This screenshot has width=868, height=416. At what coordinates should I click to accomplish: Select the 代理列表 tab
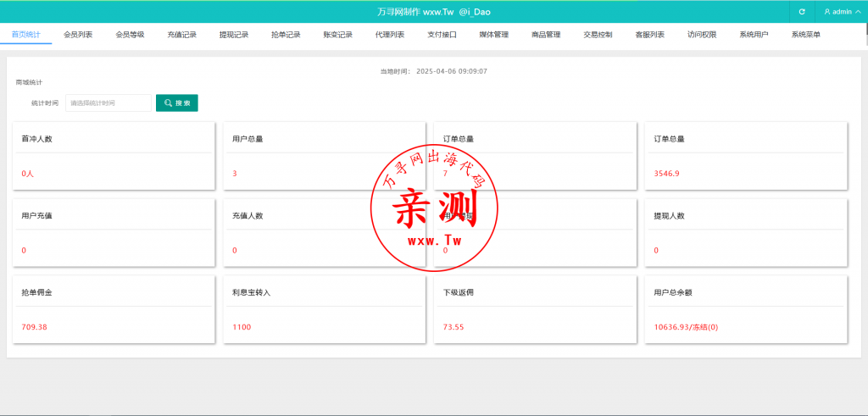point(390,34)
